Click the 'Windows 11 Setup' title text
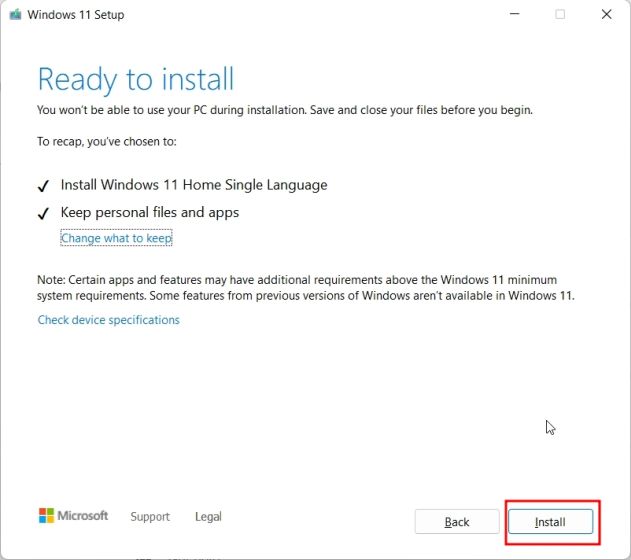This screenshot has width=631, height=560. [x=76, y=15]
